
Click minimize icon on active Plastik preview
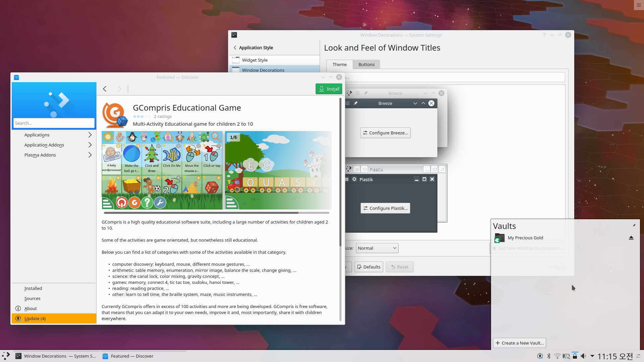[416, 179]
